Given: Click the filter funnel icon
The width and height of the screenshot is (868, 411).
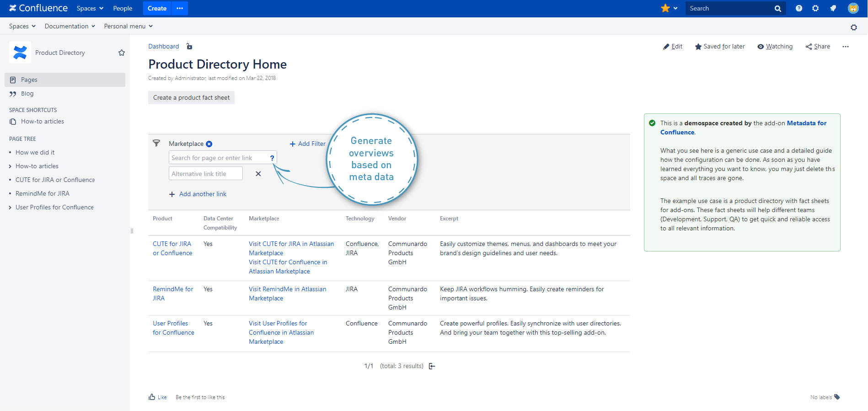Looking at the screenshot, I should (156, 143).
